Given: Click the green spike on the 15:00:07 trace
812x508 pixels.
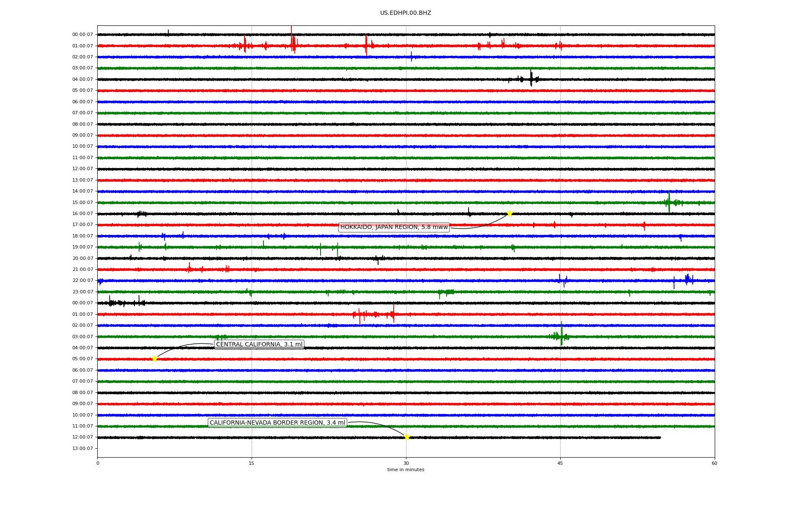Looking at the screenshot, I should (x=669, y=202).
